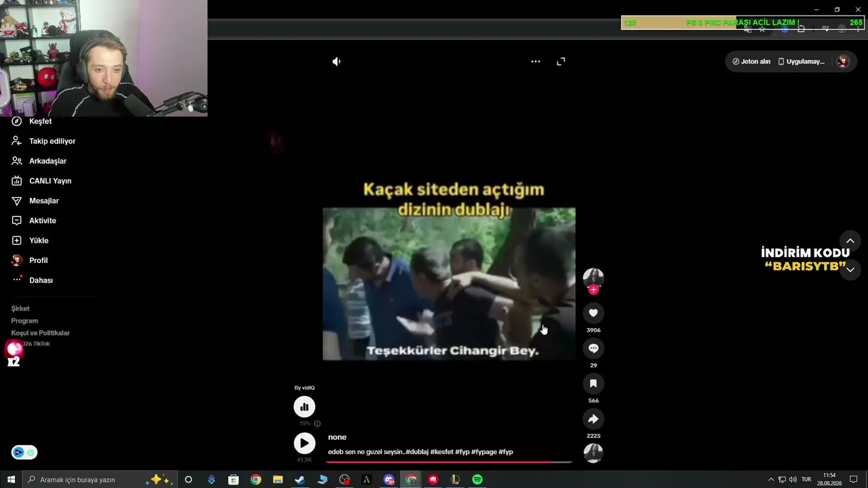
Task: Go to previous video with up arrow
Action: point(850,241)
